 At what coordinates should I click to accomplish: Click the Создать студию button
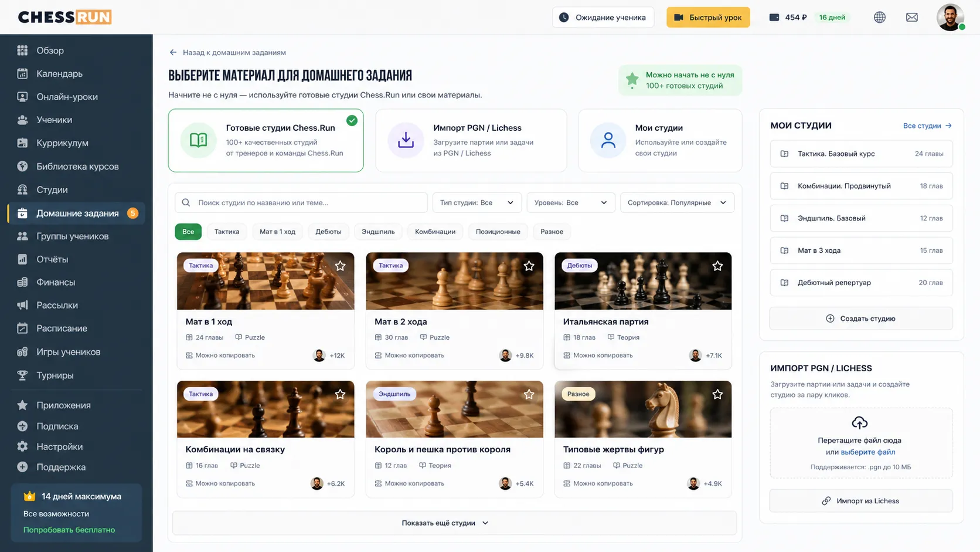coord(861,319)
